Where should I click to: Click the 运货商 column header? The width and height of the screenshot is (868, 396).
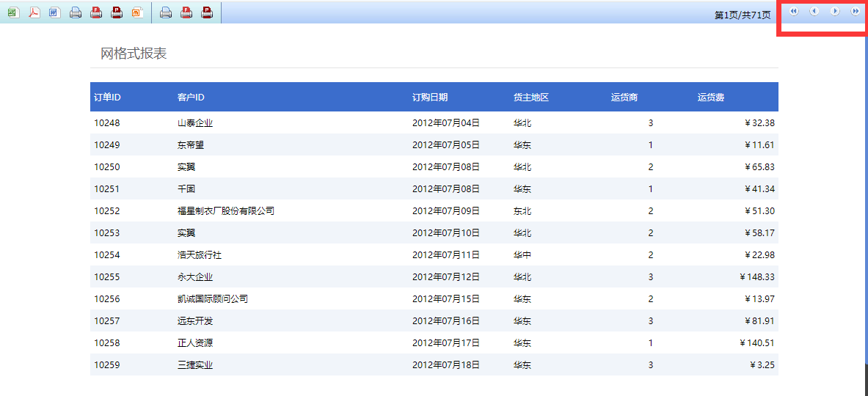tap(624, 98)
